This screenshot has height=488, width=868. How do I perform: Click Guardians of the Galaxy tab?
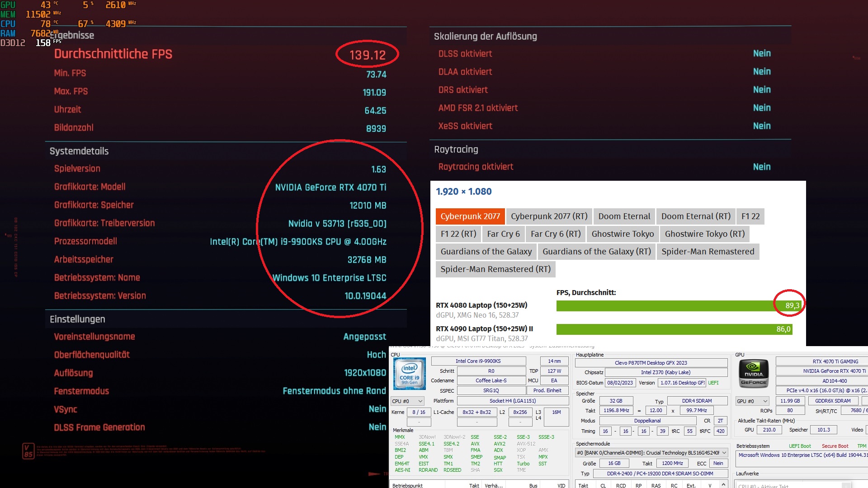pos(486,251)
